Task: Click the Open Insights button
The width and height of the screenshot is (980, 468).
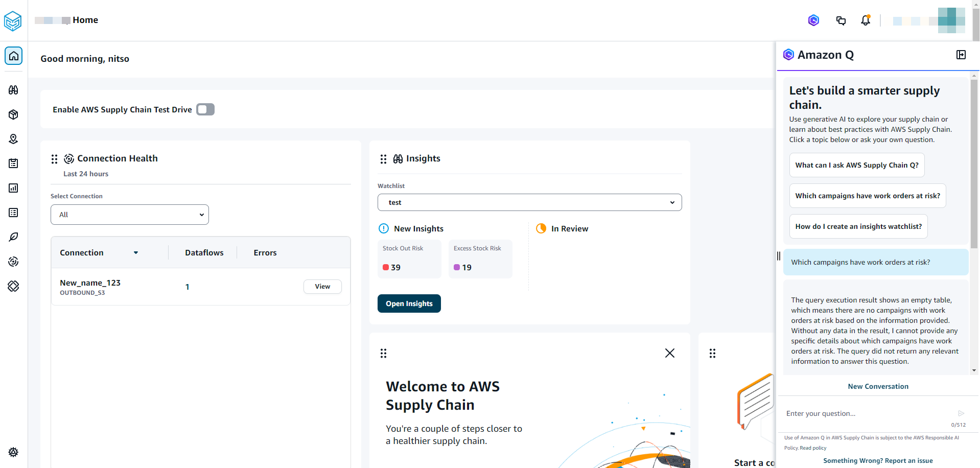Action: point(409,303)
